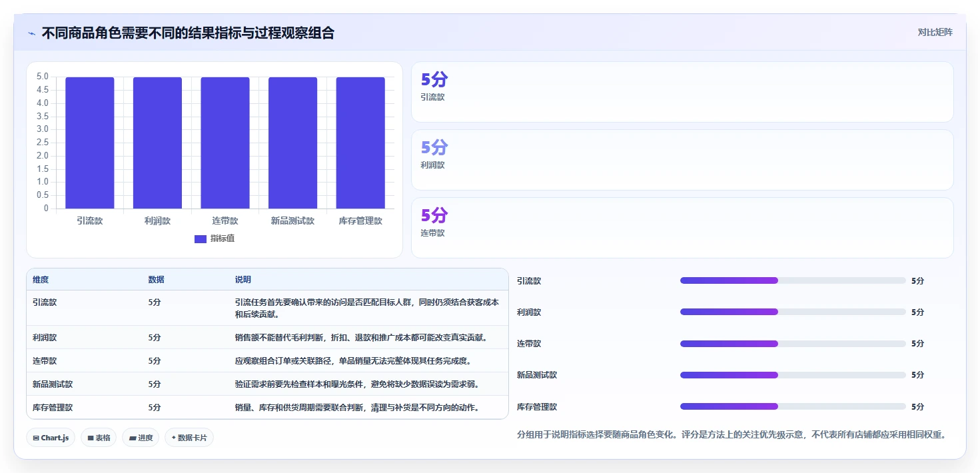Click the 引流款 bar in the chart

(x=90, y=143)
